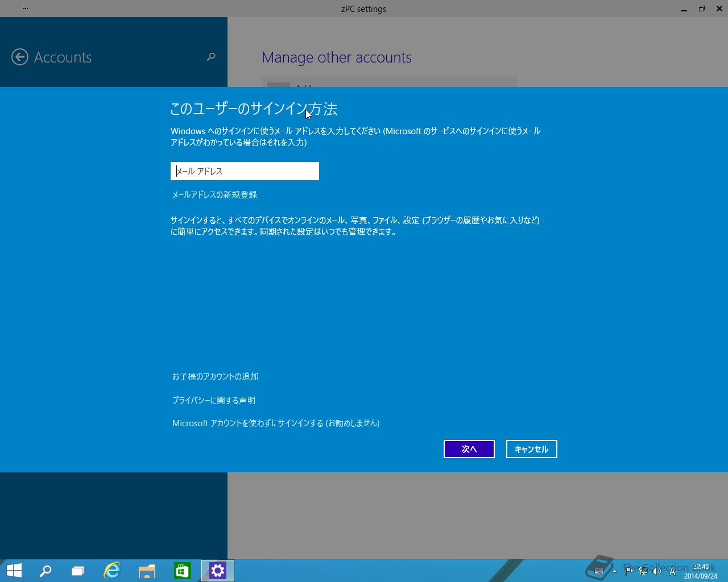Screen dimensions: 728x582
Task: Click the 次へ button
Action: click(469, 449)
